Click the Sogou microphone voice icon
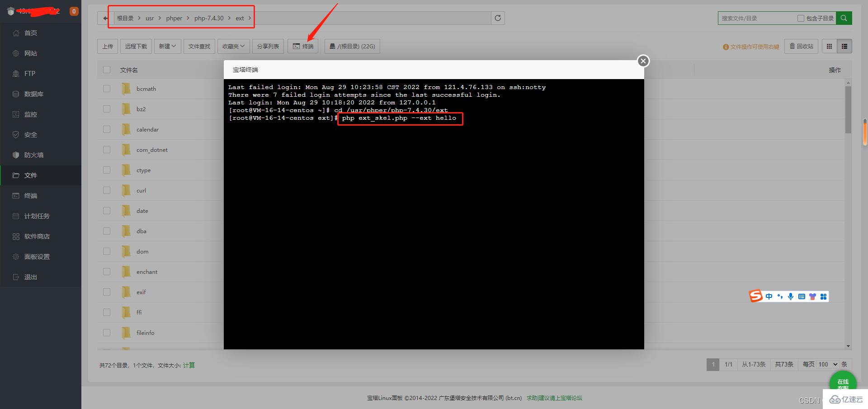Viewport: 868px width, 409px height. click(x=791, y=296)
